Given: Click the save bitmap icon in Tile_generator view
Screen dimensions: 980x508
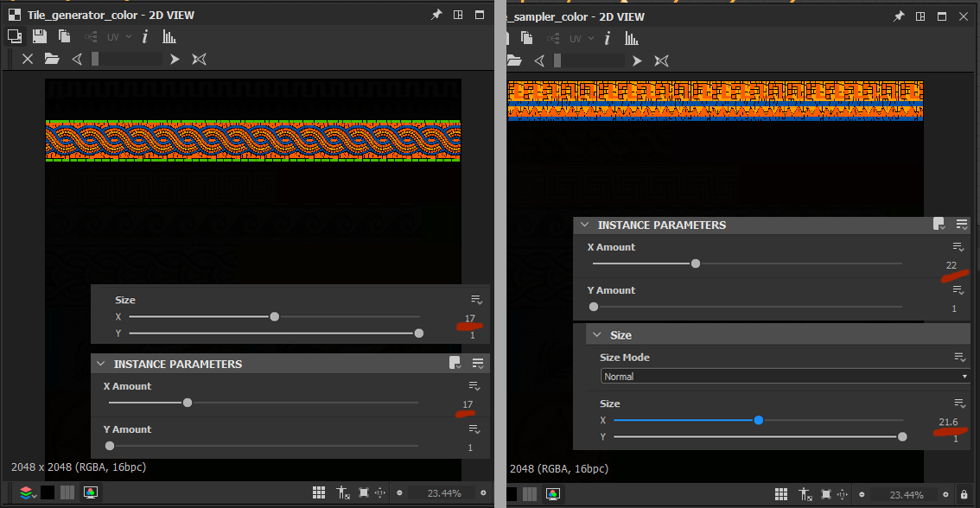Looking at the screenshot, I should (40, 36).
